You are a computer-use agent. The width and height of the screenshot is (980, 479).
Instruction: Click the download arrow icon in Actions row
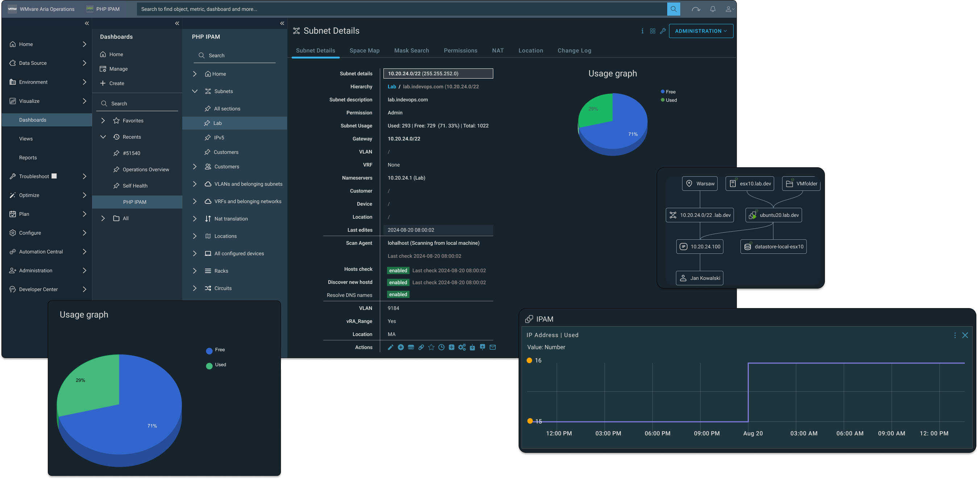[x=472, y=347]
